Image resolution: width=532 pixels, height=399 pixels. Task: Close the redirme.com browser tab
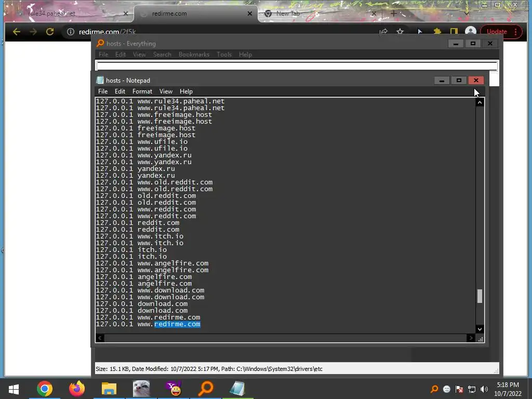(x=250, y=14)
